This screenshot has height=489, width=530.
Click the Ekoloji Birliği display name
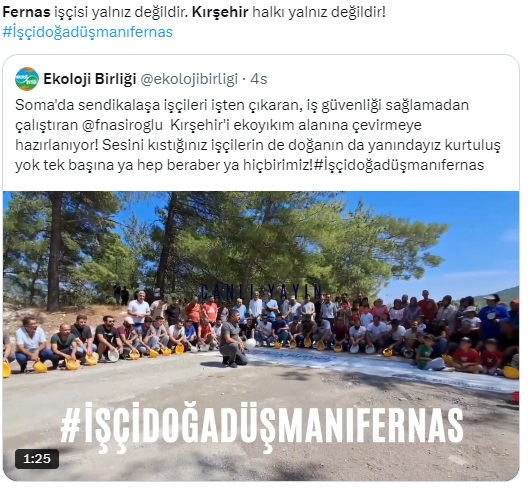click(x=90, y=79)
